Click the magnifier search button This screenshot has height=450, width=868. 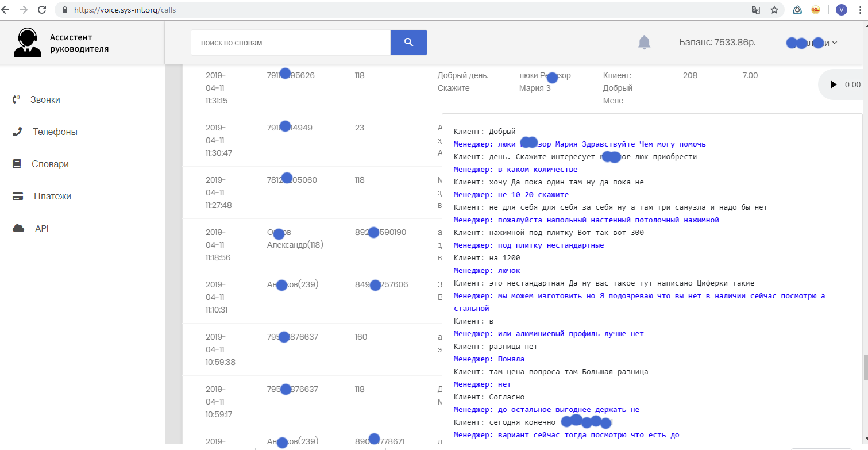click(408, 43)
